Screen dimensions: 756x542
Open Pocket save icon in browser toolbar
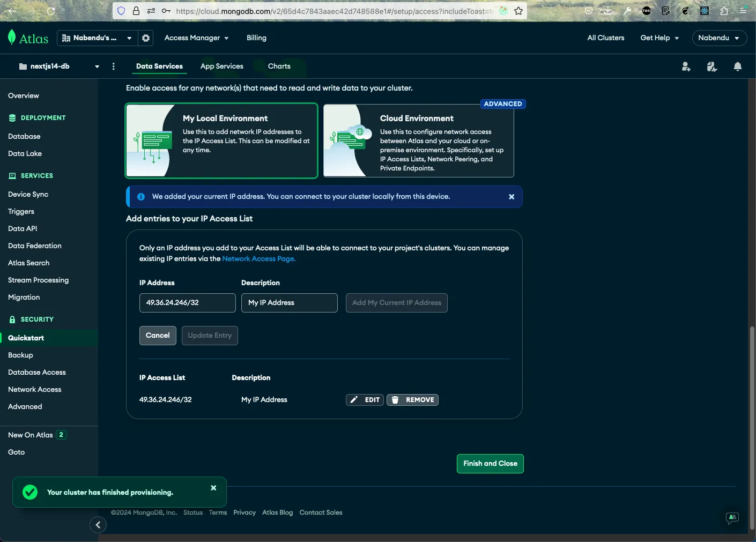click(x=589, y=11)
